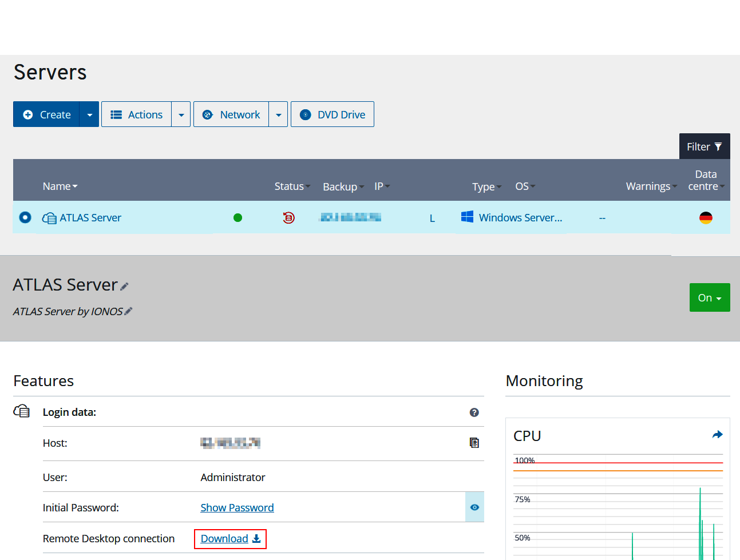This screenshot has height=560, width=740.
Task: Copy the Host address using the clipboard icon
Action: (x=474, y=443)
